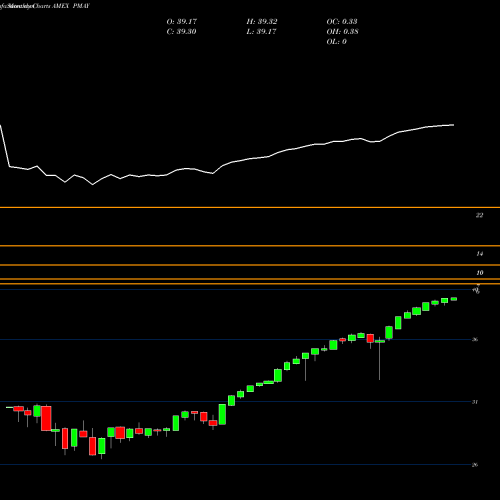The height and width of the screenshot is (500, 500).
Task: Click the last green candlestick on the chart
Action: point(454,299)
